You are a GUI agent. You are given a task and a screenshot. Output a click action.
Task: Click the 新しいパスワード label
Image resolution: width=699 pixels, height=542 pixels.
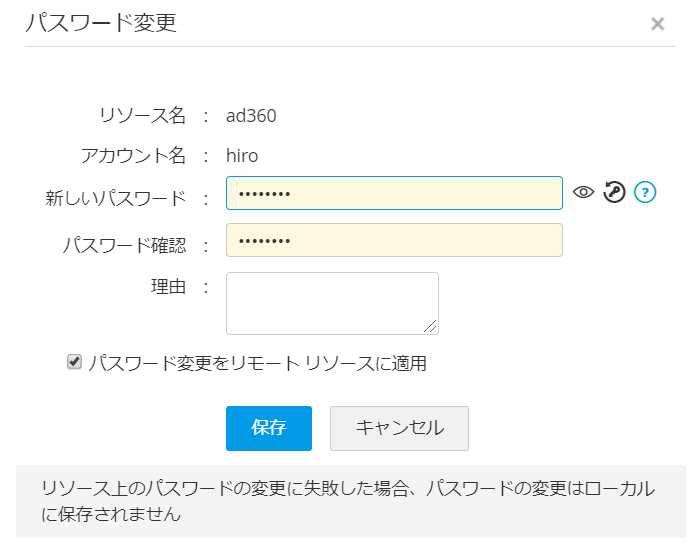[x=116, y=198]
